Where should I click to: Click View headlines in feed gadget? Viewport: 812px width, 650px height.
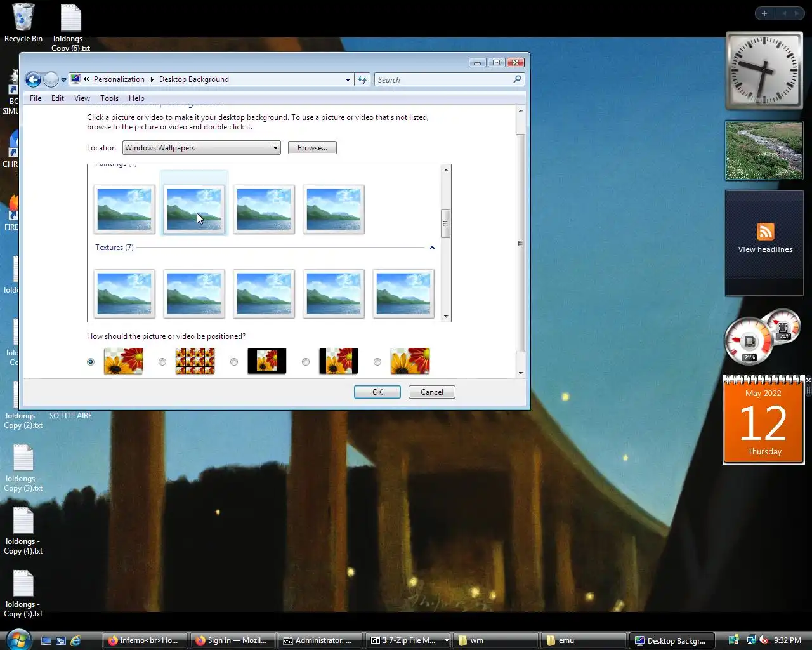765,249
